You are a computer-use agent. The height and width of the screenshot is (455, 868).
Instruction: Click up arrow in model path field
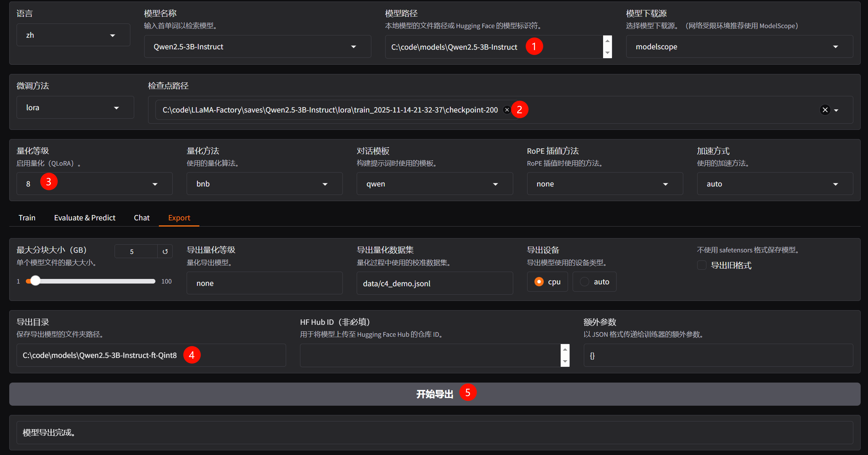(607, 41)
